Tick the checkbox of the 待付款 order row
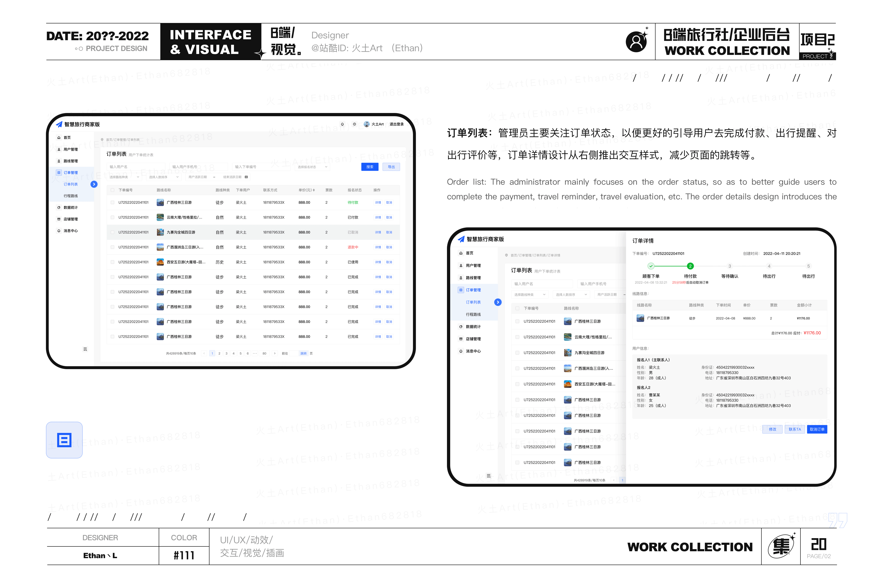 click(x=113, y=203)
